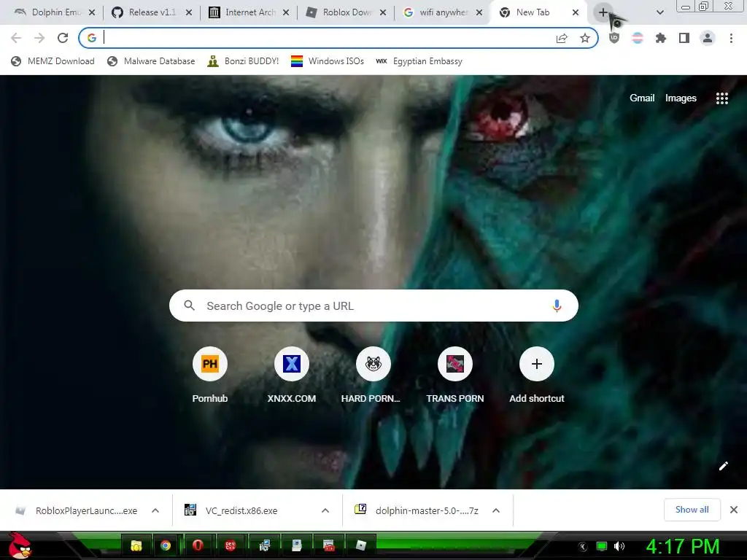The image size is (747, 560).
Task: Switch to the Roblox Download tab
Action: click(345, 13)
